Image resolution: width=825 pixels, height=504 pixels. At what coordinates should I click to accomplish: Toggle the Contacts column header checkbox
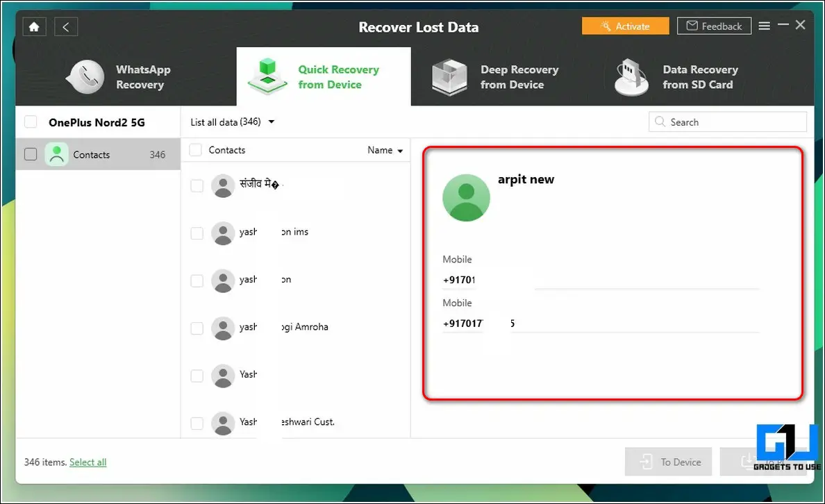pos(195,150)
